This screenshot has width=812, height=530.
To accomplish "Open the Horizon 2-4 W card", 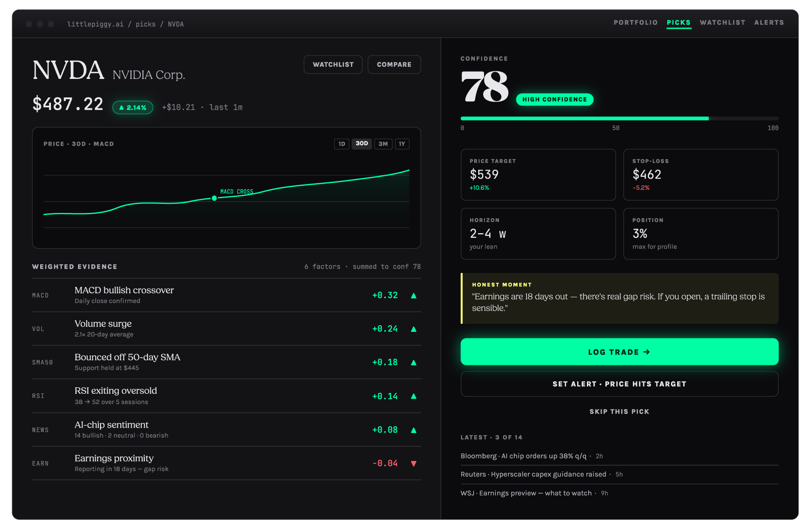I will pos(538,234).
